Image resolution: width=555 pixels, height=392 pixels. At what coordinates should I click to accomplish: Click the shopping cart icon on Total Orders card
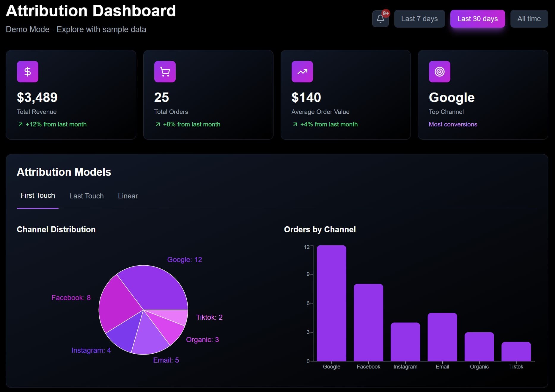[165, 71]
